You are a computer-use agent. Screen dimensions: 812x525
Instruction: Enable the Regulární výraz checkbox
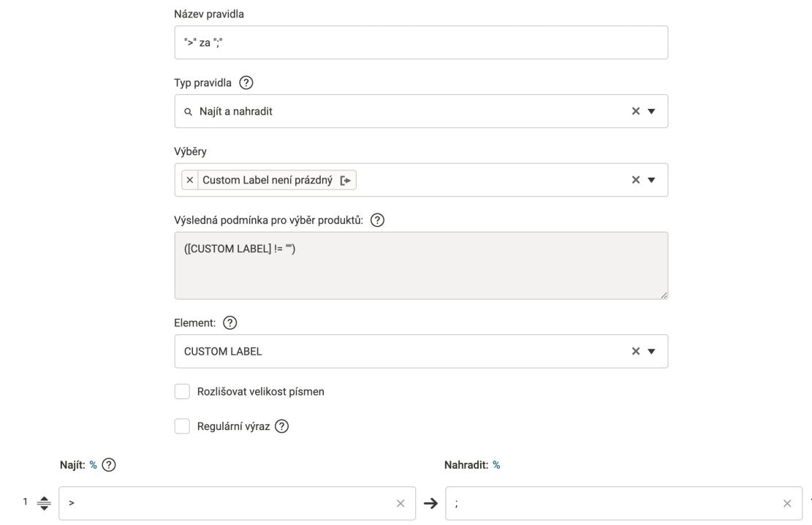pos(182,426)
